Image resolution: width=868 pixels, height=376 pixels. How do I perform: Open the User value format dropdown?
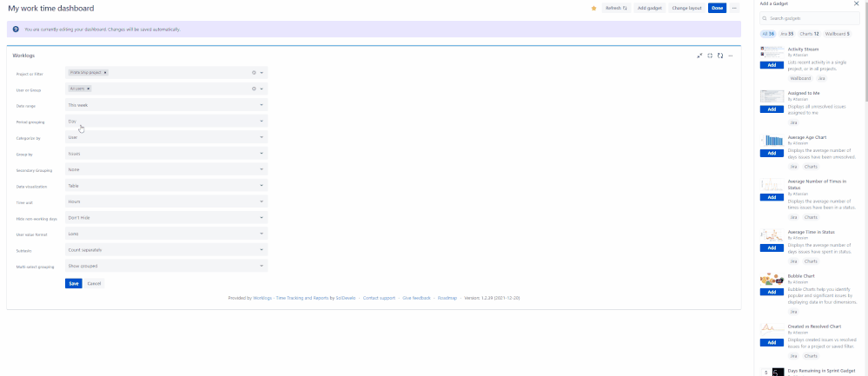(x=166, y=234)
